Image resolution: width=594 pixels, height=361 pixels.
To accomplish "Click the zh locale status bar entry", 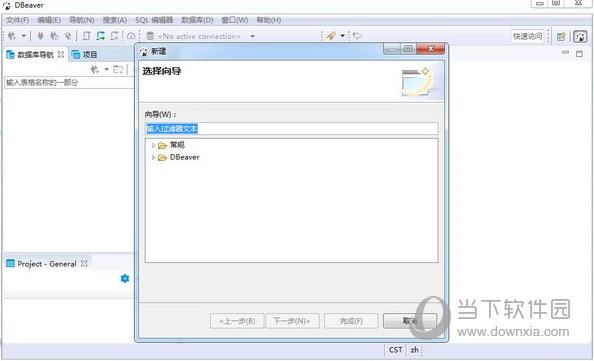I will [x=414, y=350].
